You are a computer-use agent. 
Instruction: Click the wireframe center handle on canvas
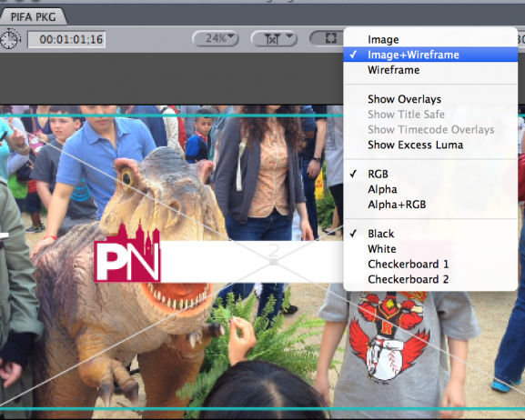[274, 262]
